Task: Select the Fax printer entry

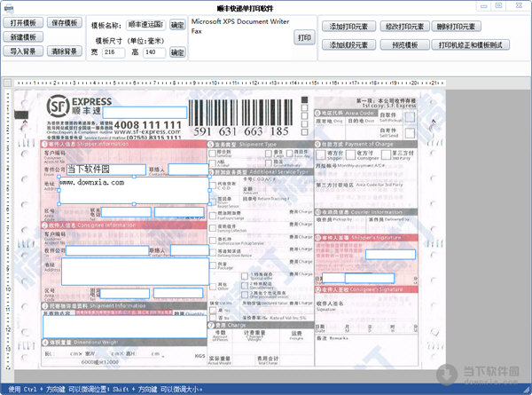Action: 197,31
